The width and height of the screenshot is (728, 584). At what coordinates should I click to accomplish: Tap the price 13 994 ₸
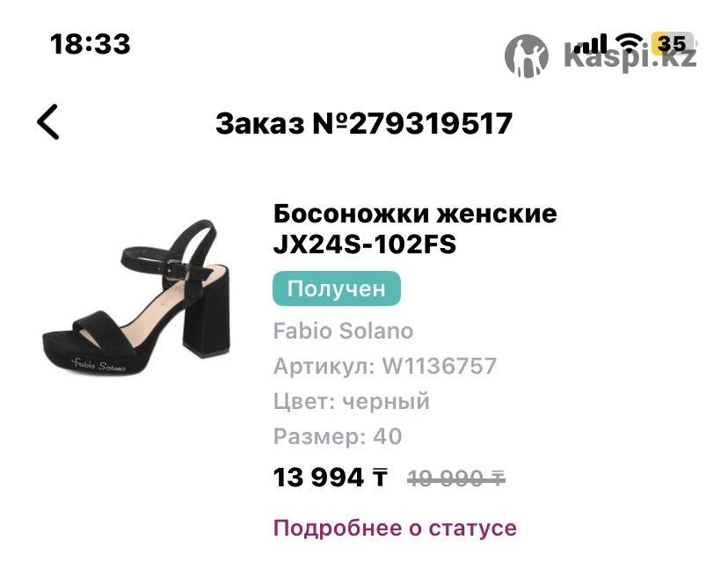(x=330, y=478)
